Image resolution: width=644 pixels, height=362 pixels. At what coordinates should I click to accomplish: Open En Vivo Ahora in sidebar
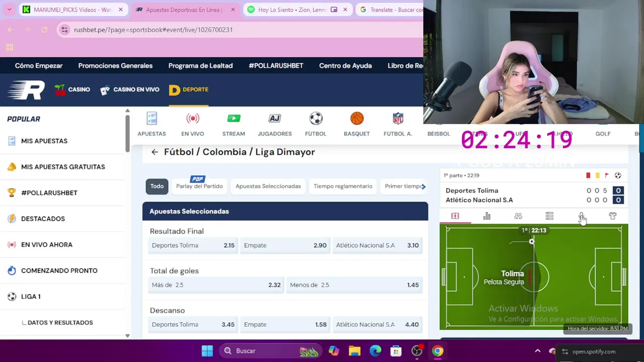click(x=46, y=245)
